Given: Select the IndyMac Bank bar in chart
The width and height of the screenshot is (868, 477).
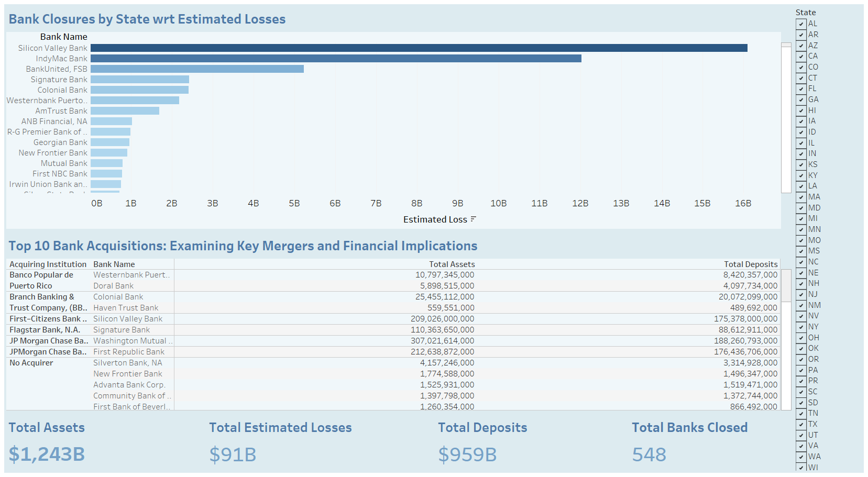Looking at the screenshot, I should tap(336, 58).
